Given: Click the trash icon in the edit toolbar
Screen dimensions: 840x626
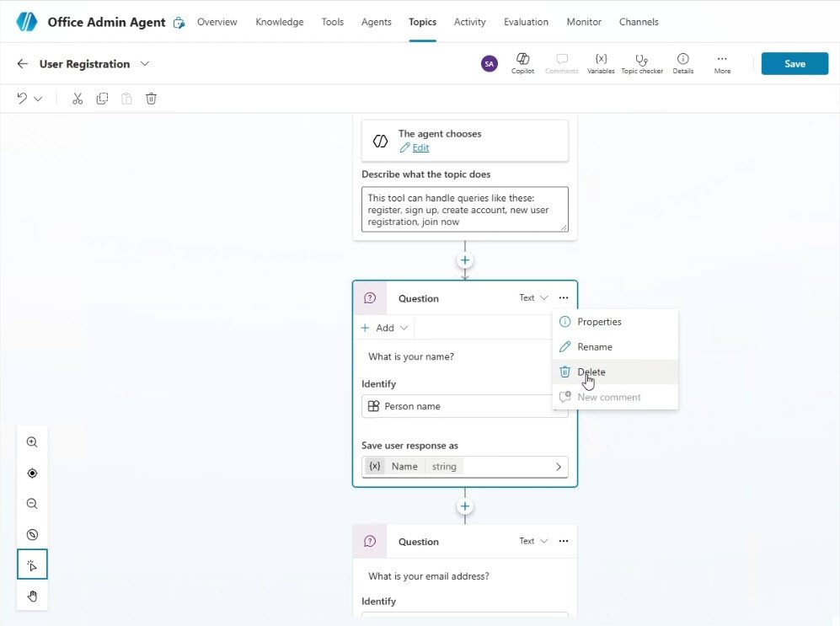Looking at the screenshot, I should [151, 99].
